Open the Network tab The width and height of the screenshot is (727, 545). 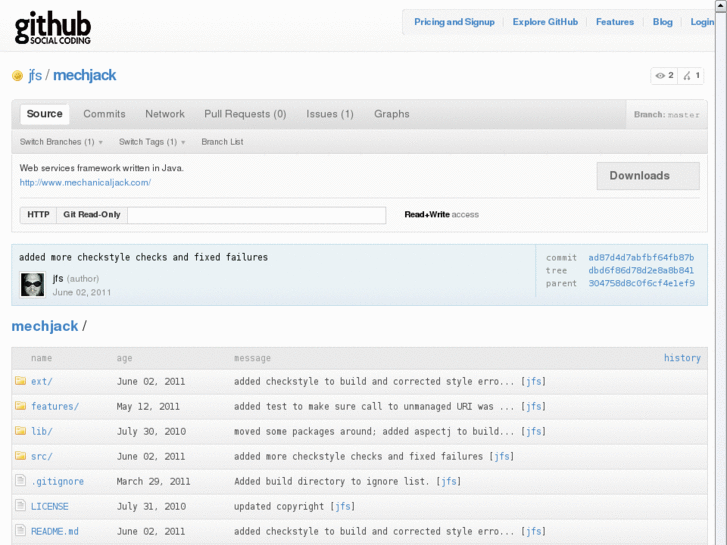165,114
